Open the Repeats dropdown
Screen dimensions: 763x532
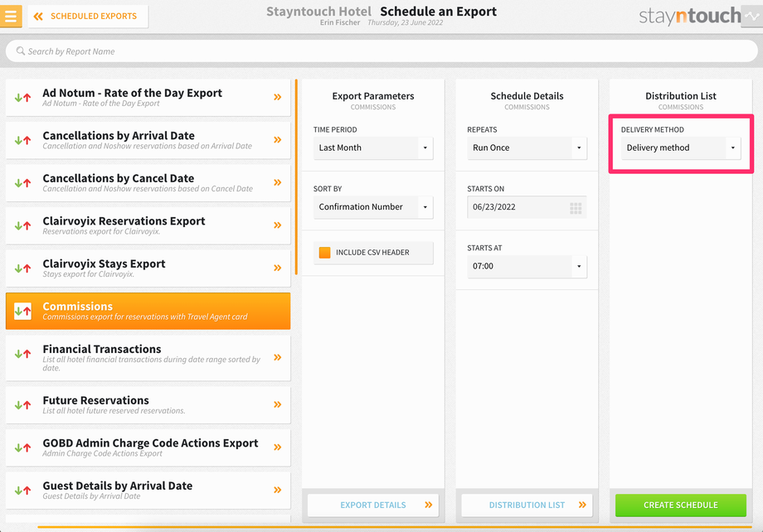(x=527, y=148)
